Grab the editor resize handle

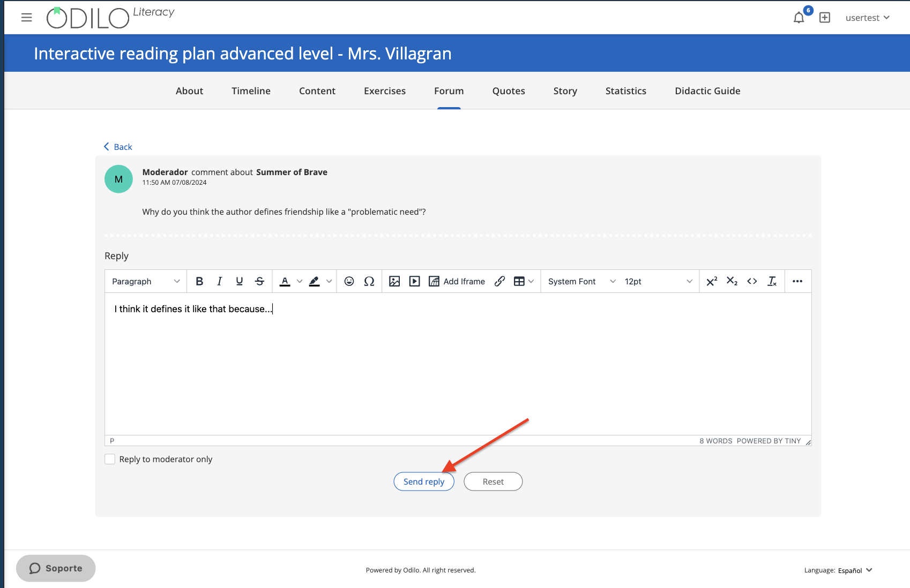(x=808, y=442)
